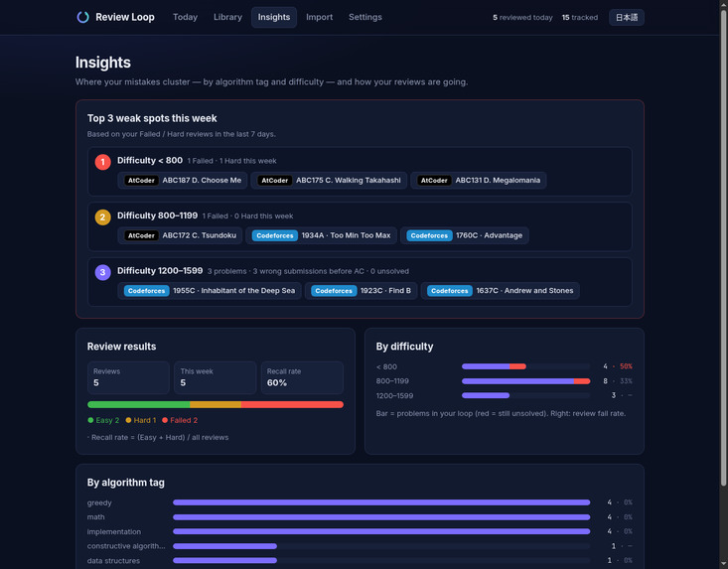This screenshot has width=728, height=569.
Task: Click the Reviews 5 stat card
Action: 128,377
